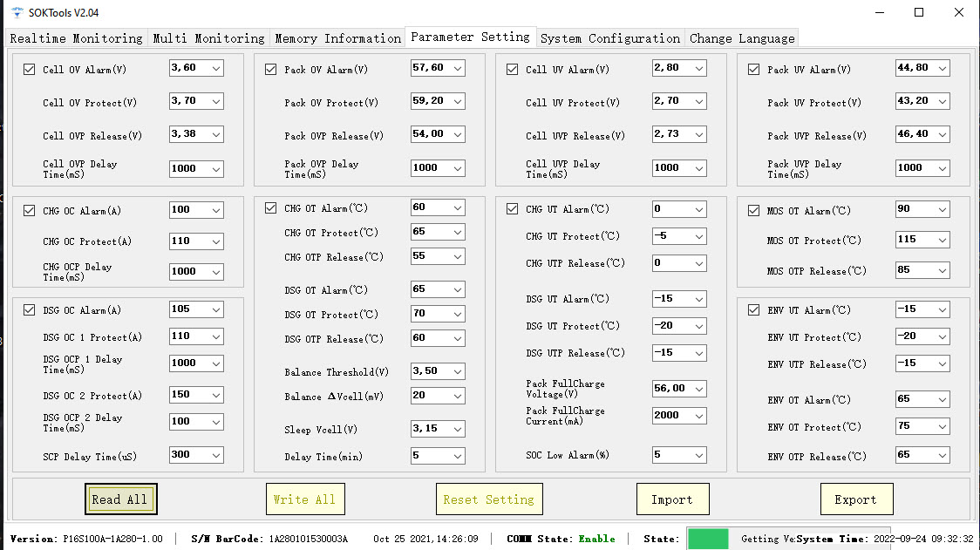
Task: Click the Read All button
Action: (120, 499)
